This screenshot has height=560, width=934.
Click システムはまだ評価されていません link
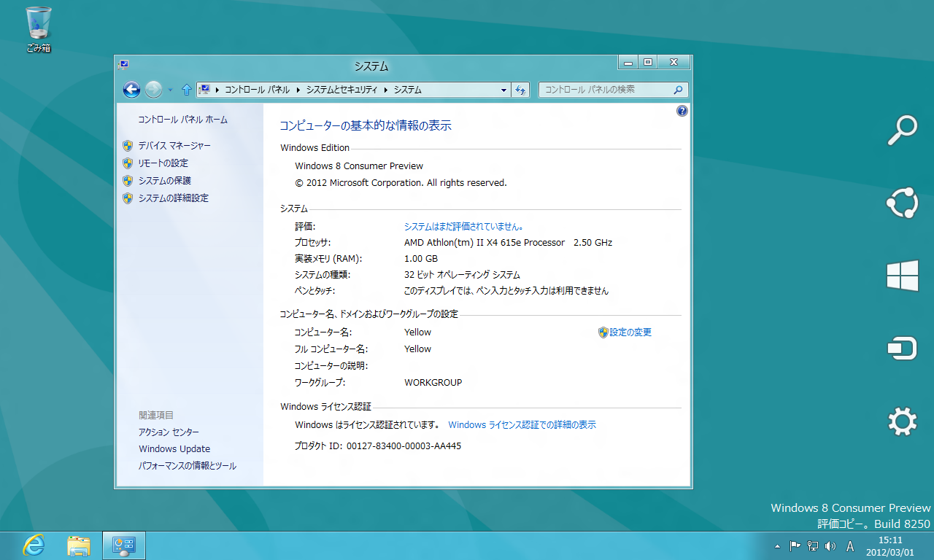coord(464,226)
